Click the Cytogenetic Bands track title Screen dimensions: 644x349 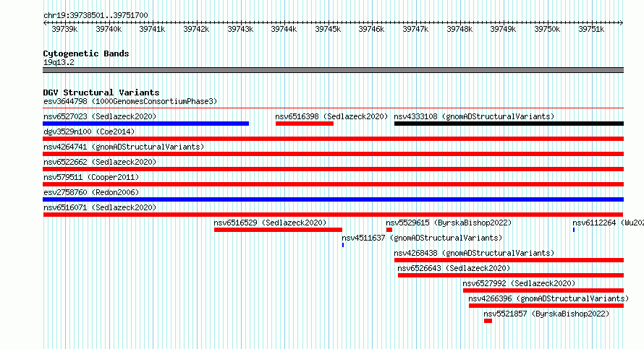coord(86,53)
